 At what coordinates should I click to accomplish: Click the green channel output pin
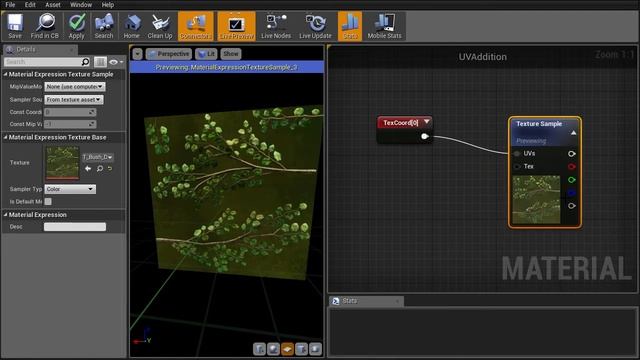(571, 180)
